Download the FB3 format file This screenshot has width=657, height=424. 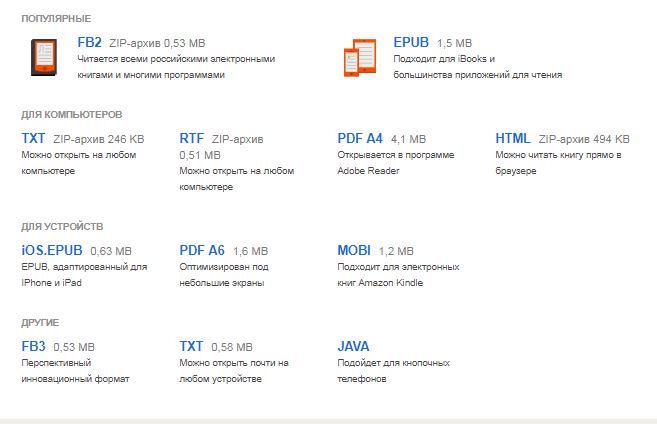pos(33,346)
